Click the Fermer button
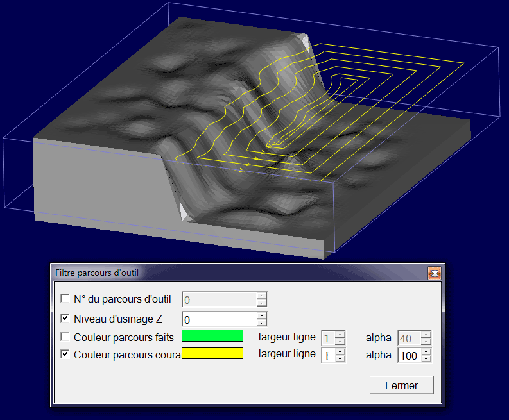The height and width of the screenshot is (420, 509). (402, 385)
